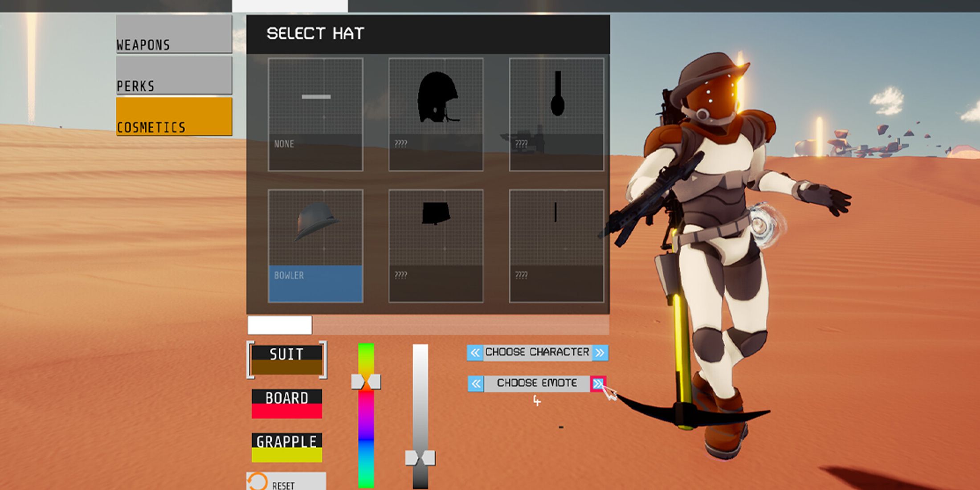The height and width of the screenshot is (490, 980).
Task: Click next arrow for Choose Emote
Action: [598, 384]
